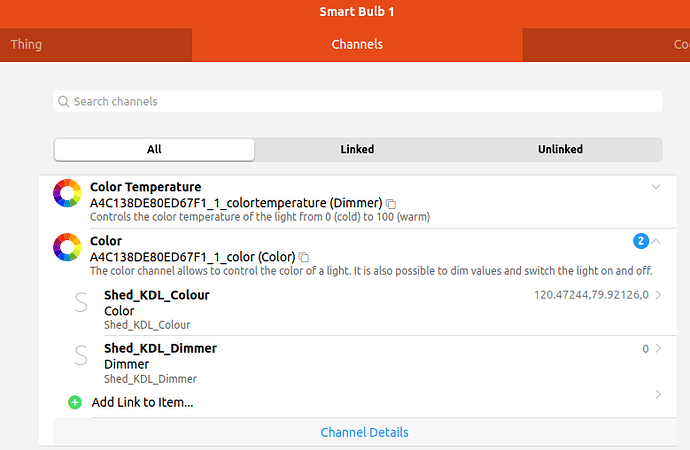The image size is (690, 450).
Task: Click the color temperature description text
Action: 260,217
